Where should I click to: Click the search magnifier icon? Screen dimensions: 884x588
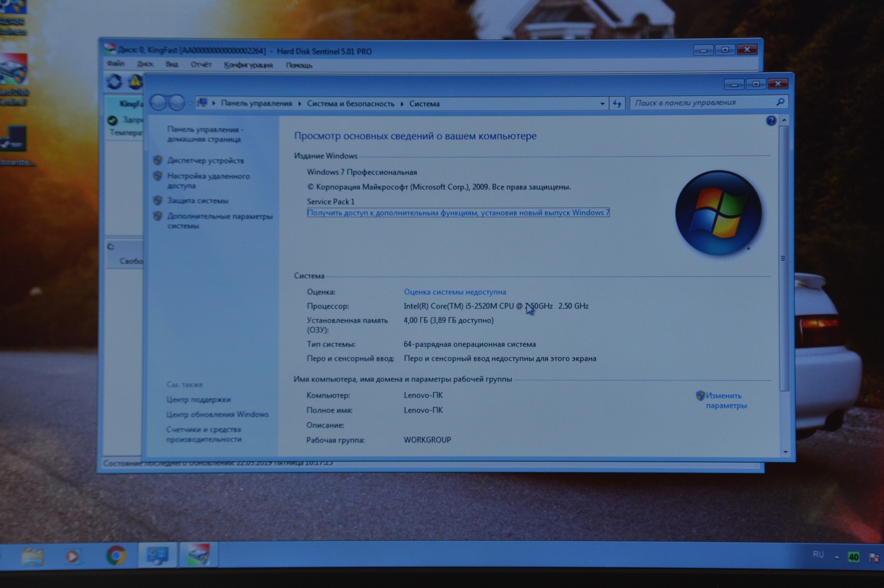pos(780,102)
